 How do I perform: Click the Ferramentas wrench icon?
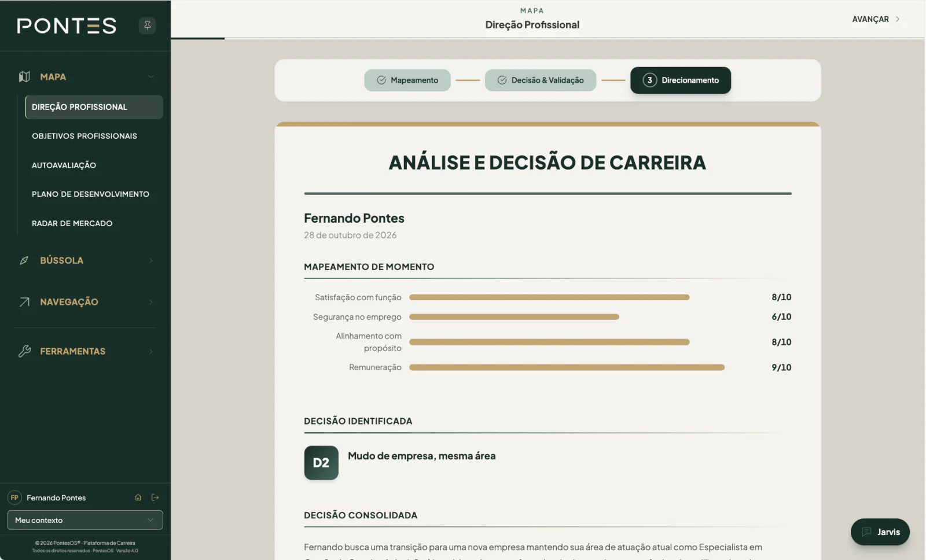tap(24, 351)
